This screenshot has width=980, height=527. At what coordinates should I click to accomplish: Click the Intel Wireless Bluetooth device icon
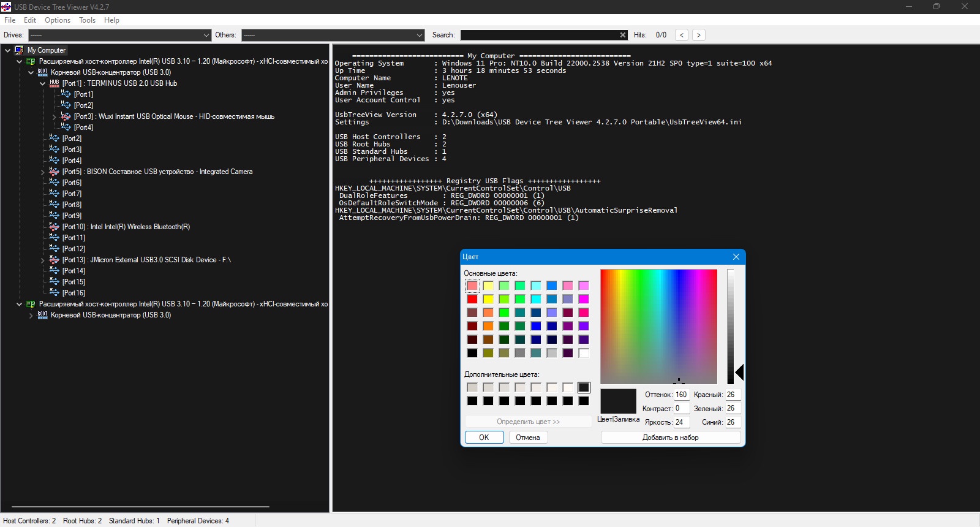[x=54, y=227]
